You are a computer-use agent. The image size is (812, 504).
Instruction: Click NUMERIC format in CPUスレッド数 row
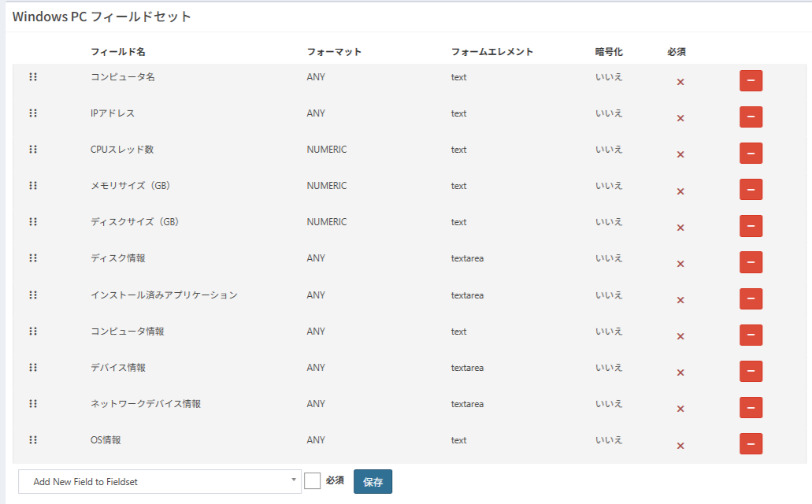(327, 149)
